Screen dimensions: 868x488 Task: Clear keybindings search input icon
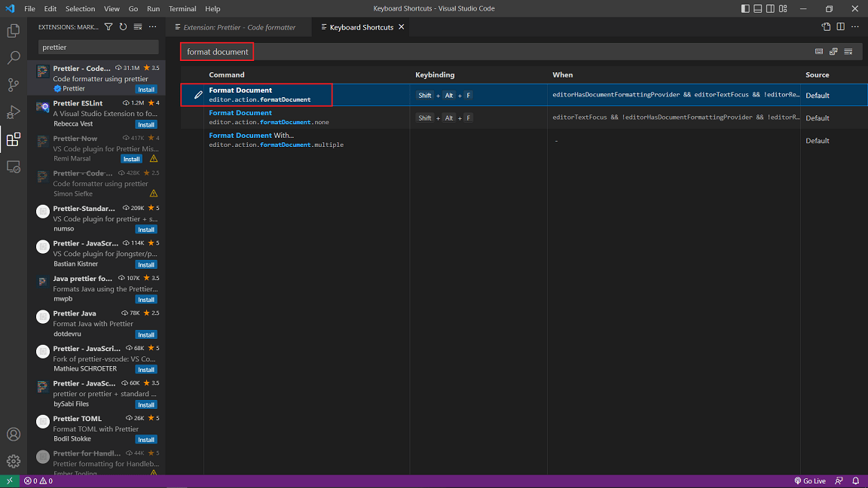click(848, 51)
